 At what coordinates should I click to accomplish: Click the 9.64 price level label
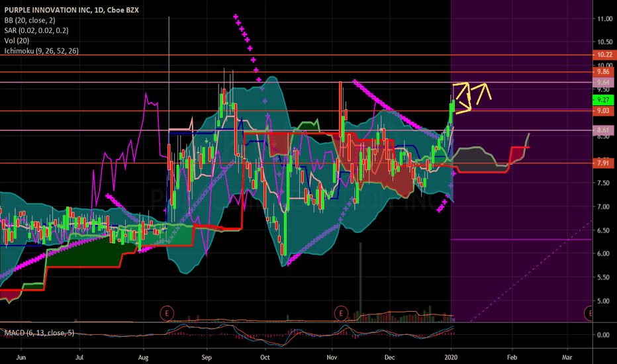[603, 82]
